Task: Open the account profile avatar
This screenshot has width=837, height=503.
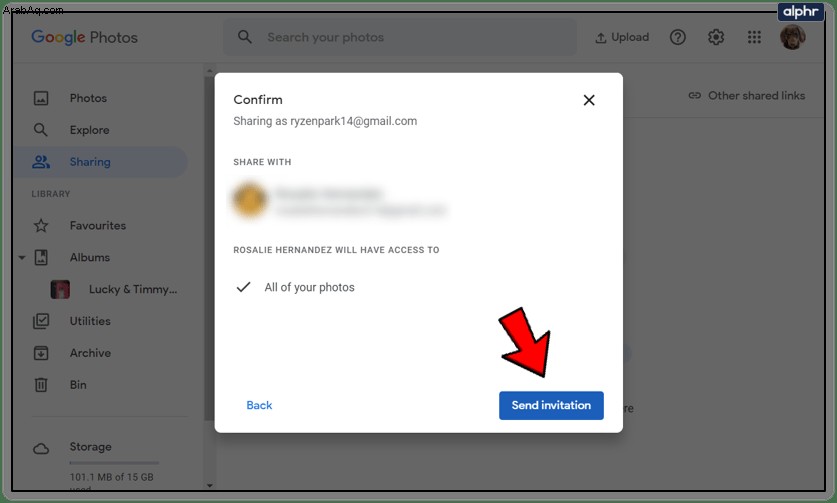Action: pyautogui.click(x=792, y=37)
